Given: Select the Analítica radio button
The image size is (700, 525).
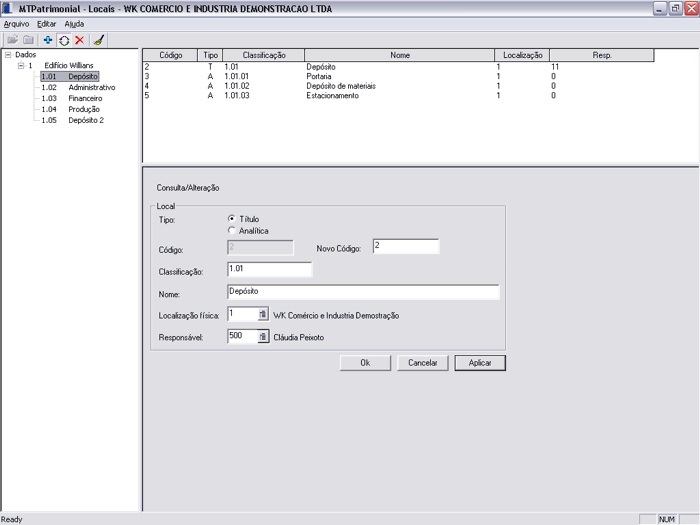Looking at the screenshot, I should (232, 231).
